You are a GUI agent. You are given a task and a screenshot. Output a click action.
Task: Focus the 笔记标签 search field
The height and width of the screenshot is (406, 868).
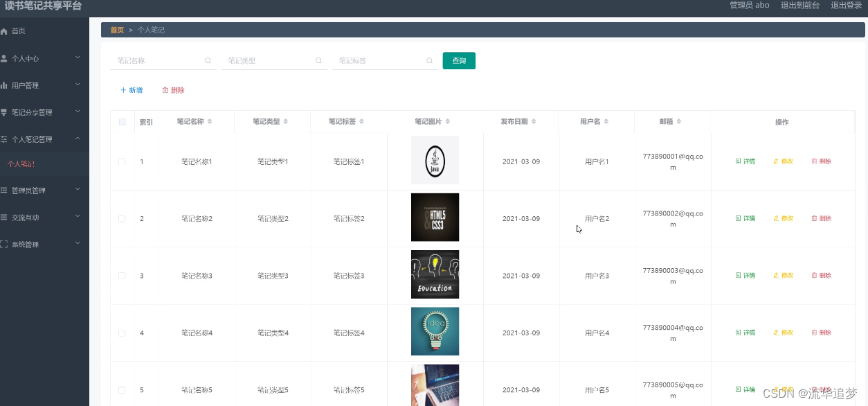tap(384, 61)
